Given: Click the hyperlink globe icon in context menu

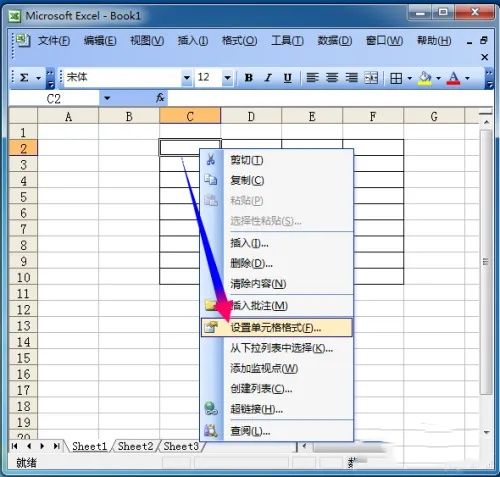Looking at the screenshot, I should point(211,409).
